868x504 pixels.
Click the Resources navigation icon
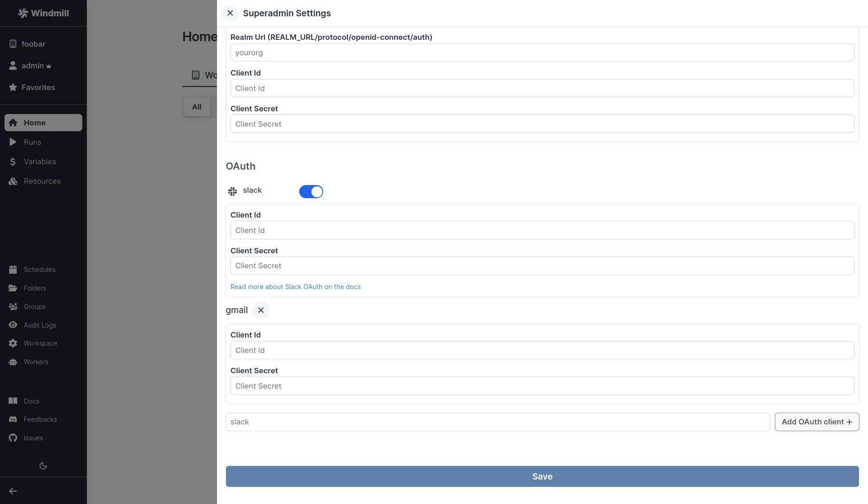13,181
